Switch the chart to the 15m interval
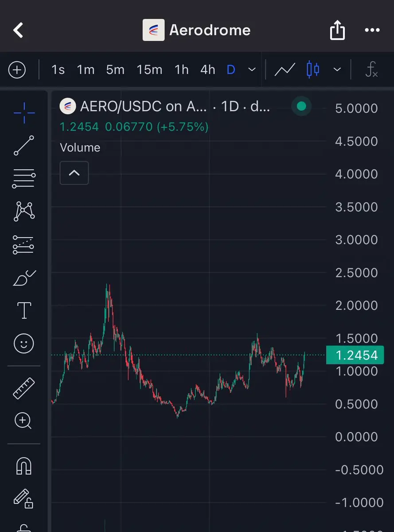 click(149, 70)
